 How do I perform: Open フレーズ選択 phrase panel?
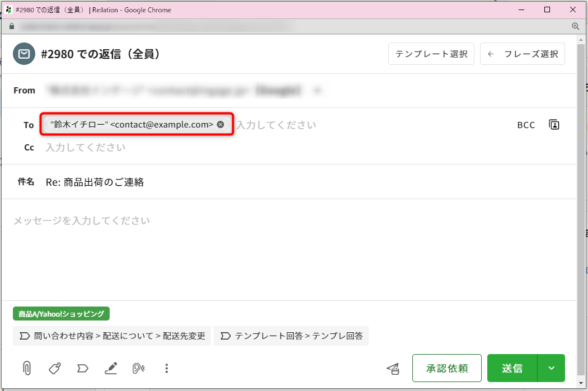[522, 54]
